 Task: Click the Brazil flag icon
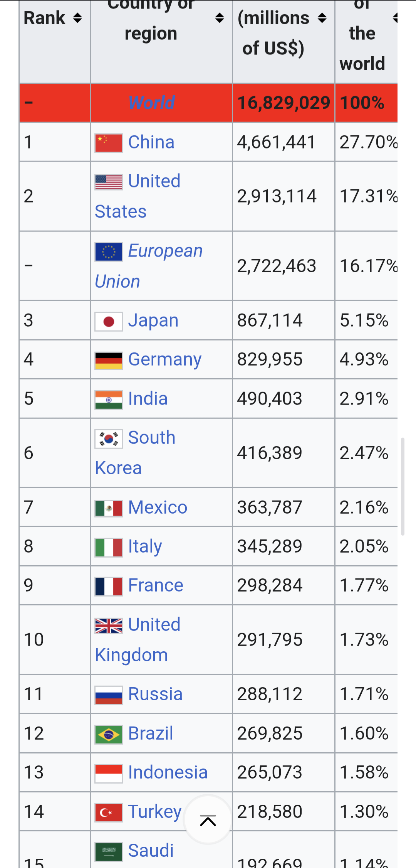[109, 735]
